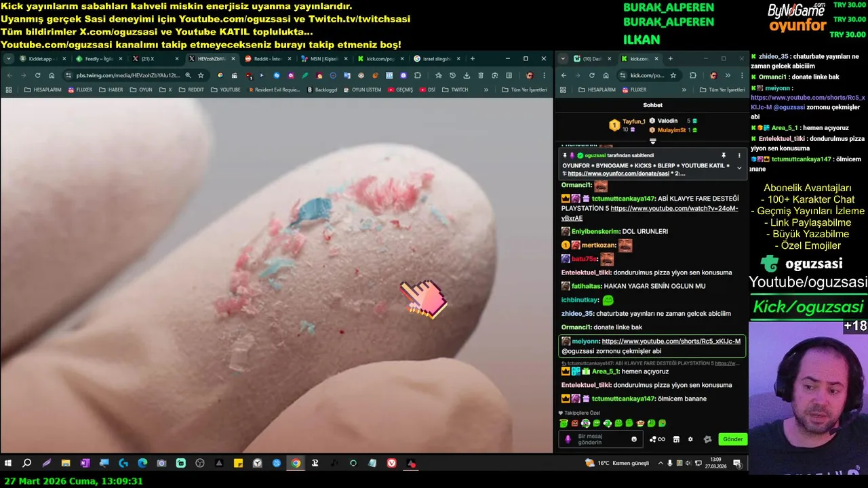Open OneNote from the taskbar
Screen dimensions: 868x488
(x=85, y=463)
